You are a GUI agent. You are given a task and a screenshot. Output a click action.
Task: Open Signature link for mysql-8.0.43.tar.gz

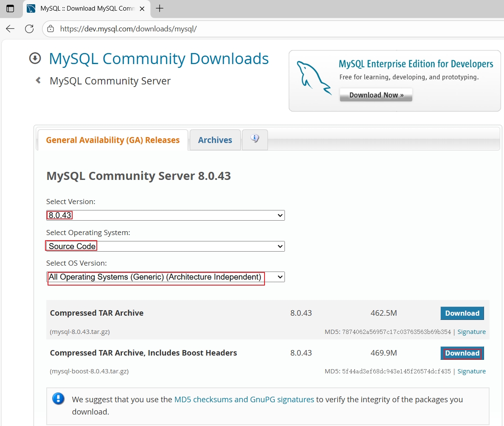[471, 332]
